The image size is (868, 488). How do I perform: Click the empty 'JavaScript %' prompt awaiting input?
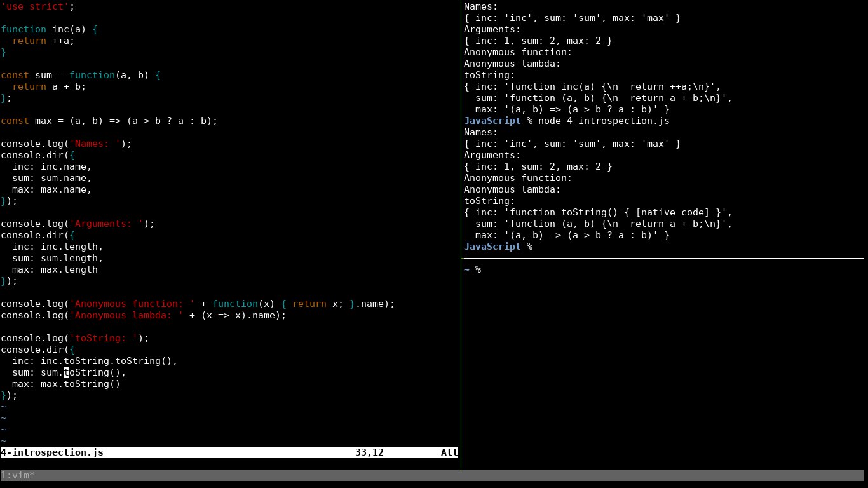click(498, 247)
